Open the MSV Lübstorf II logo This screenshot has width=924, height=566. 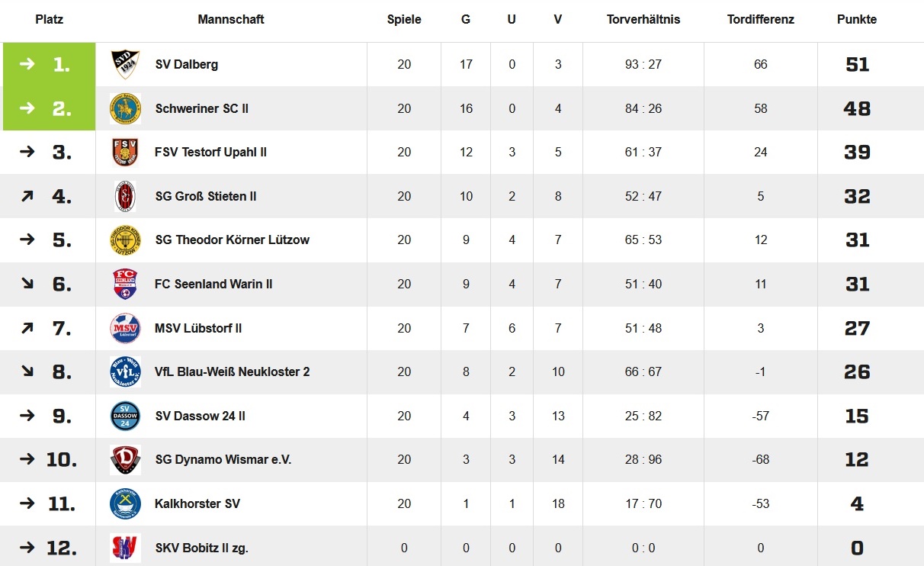pyautogui.click(x=125, y=328)
